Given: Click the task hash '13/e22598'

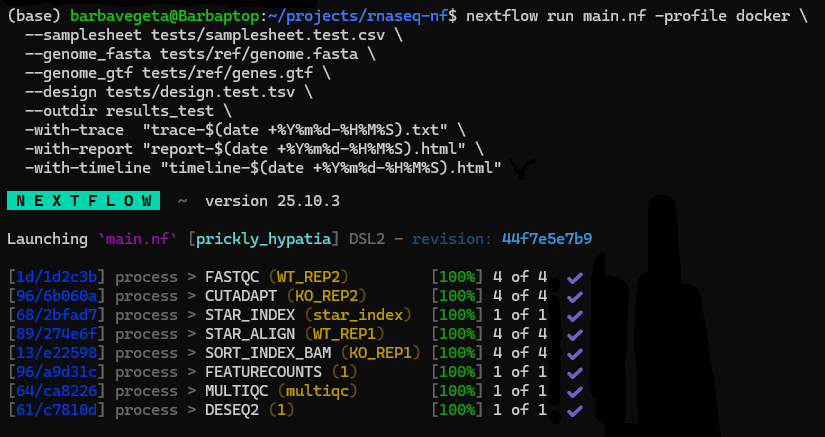Looking at the screenshot, I should 56,353.
